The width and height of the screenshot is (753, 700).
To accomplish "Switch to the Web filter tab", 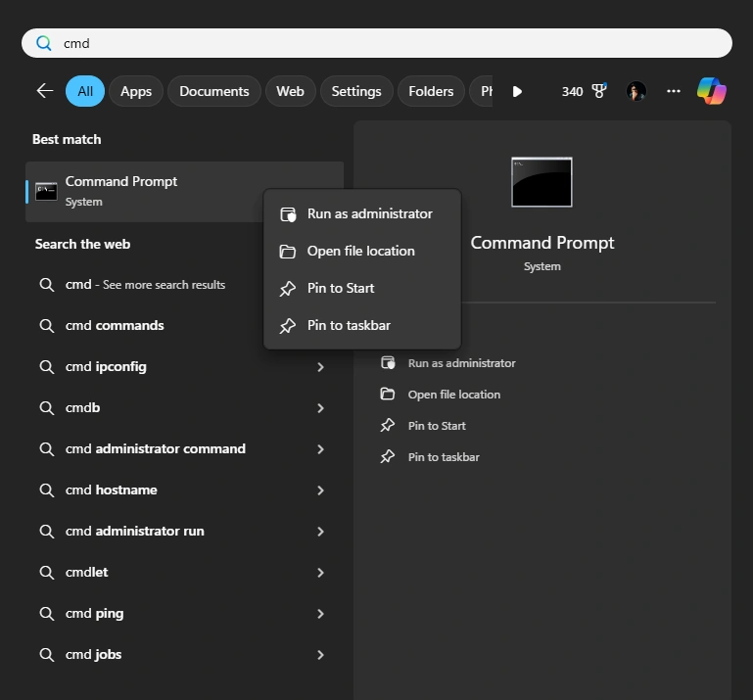I will 290,91.
